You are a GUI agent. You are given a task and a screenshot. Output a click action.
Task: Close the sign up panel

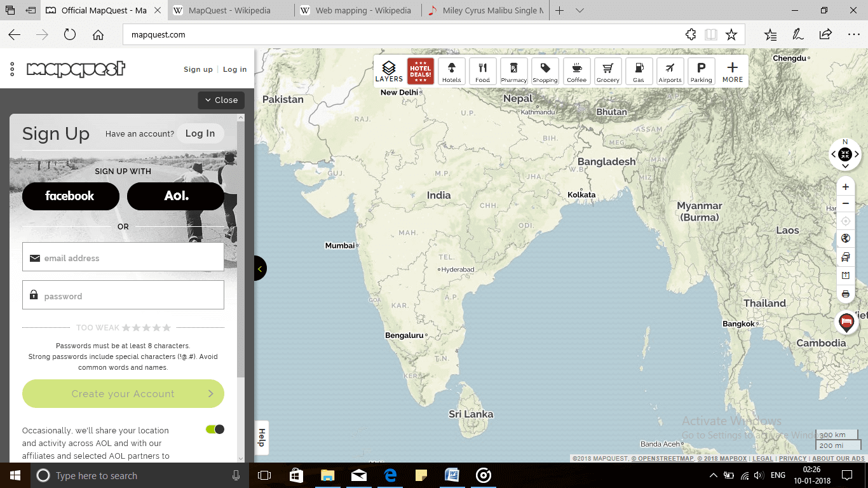click(x=221, y=100)
